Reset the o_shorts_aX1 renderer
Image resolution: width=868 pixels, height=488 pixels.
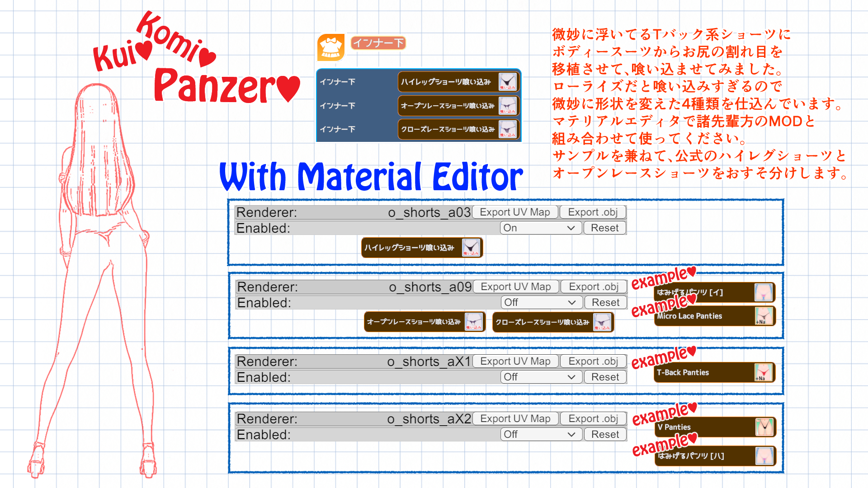click(x=605, y=377)
